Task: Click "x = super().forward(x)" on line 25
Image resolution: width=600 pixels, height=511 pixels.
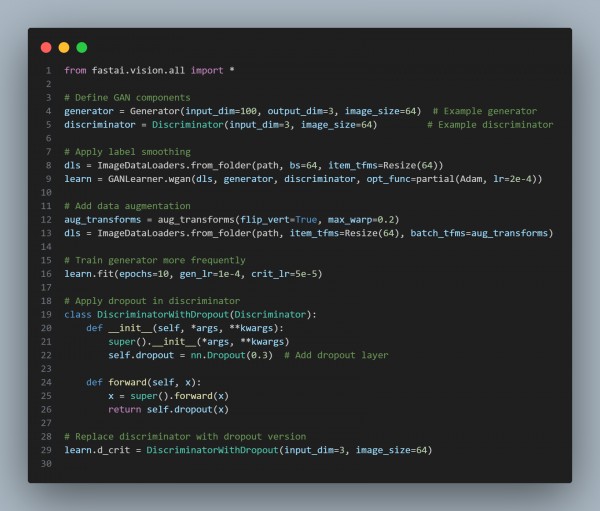Action: tap(168, 396)
